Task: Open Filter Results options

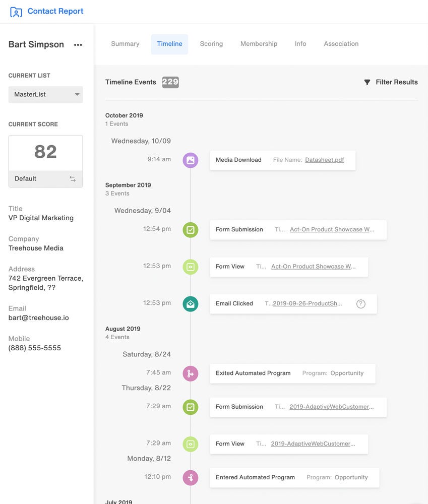Action: pyautogui.click(x=391, y=82)
